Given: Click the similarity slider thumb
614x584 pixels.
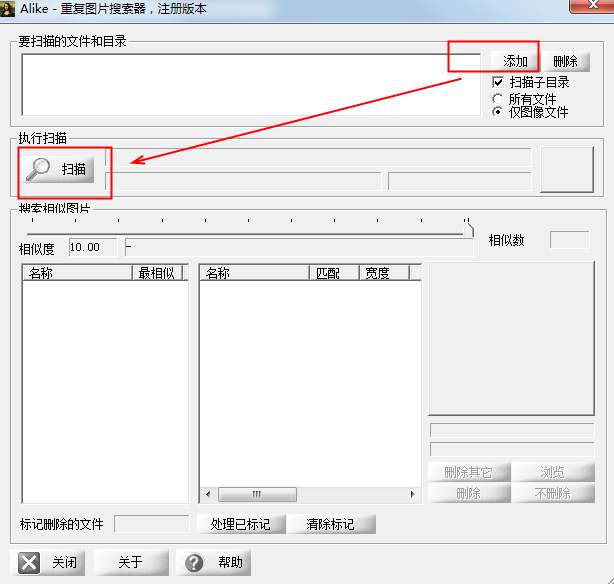Looking at the screenshot, I should coord(468,229).
